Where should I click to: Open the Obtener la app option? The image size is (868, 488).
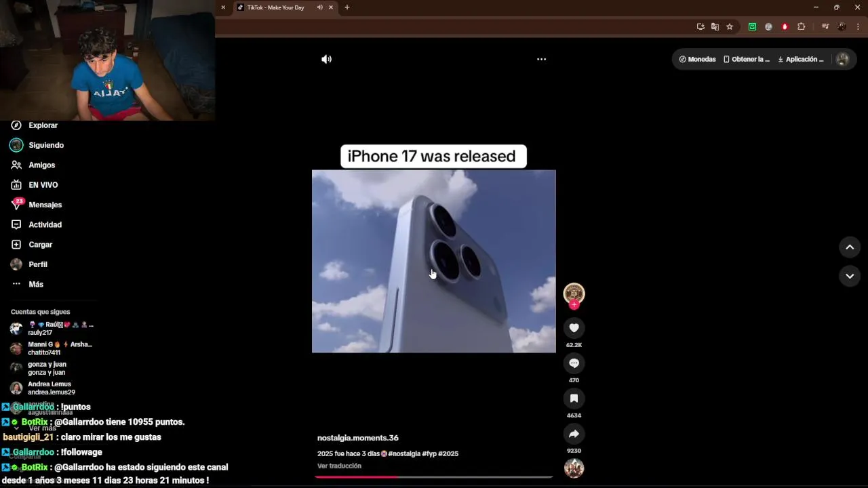point(746,59)
